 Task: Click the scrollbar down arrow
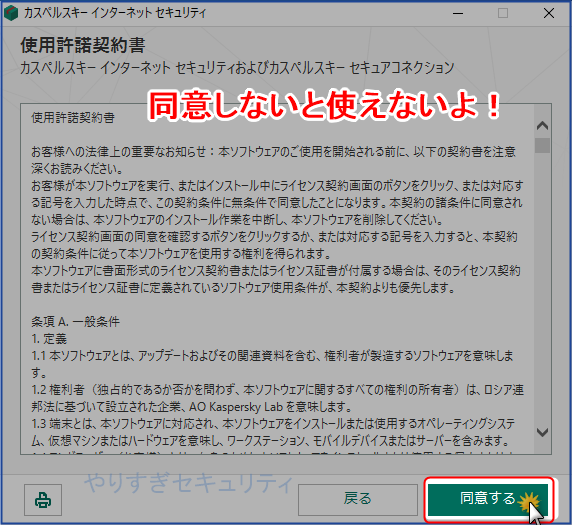point(542,432)
